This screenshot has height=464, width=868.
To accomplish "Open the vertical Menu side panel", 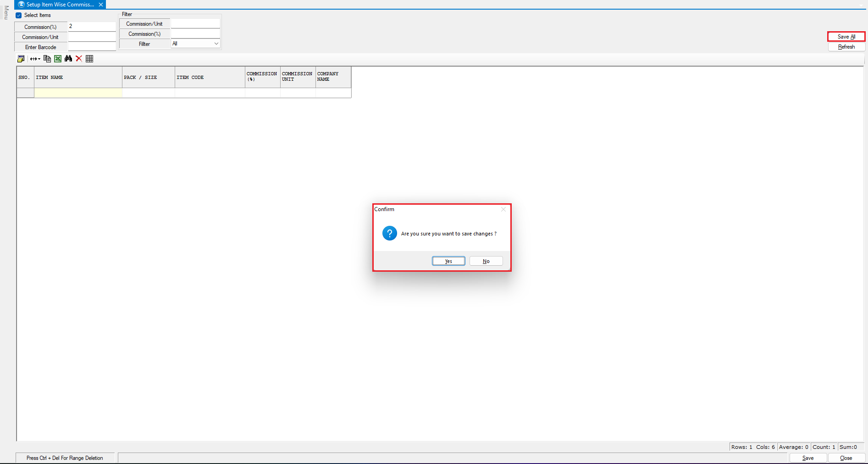I will [x=6, y=13].
